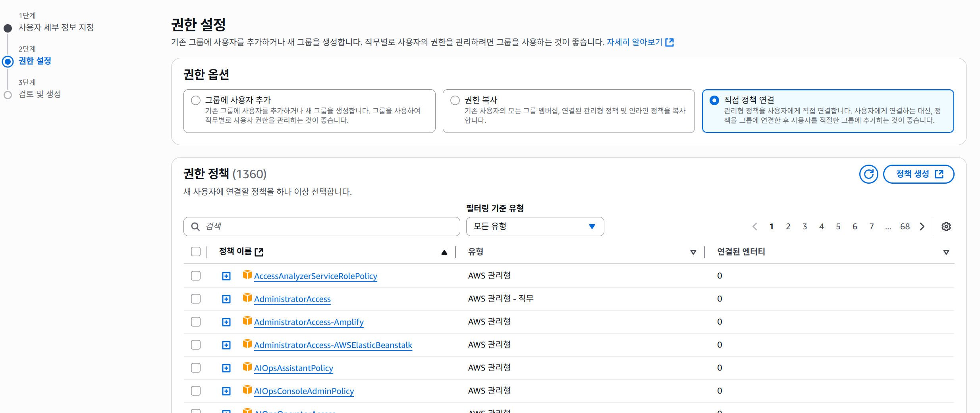Viewport: 980px width, 413px height.
Task: Click orange policy icon for AccessAnalyzerServiceRolePolicy
Action: [247, 275]
